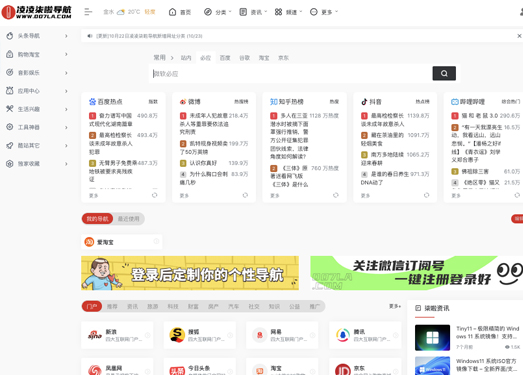Click the 微软必应 search input field
Image resolution: width=523 pixels, height=375 pixels.
click(290, 73)
